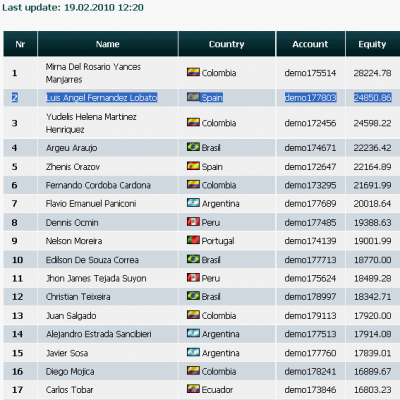Click account demo174139
Viewport: 400px width, 400px height.
pyautogui.click(x=310, y=241)
